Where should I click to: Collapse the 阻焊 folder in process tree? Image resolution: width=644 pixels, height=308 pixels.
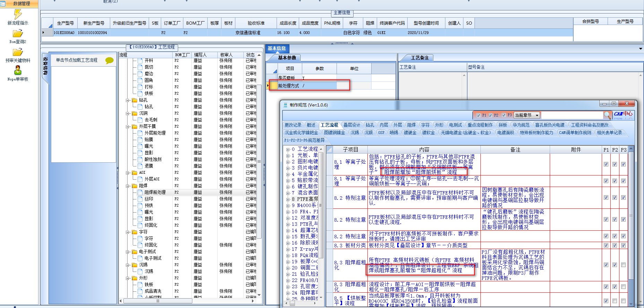click(128, 186)
